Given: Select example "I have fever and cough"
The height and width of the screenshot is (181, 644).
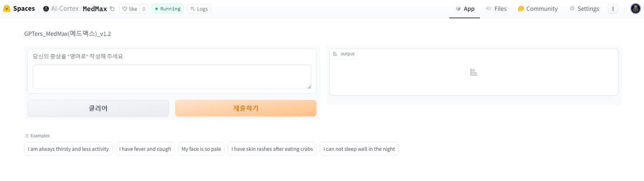Looking at the screenshot, I should point(145,149).
